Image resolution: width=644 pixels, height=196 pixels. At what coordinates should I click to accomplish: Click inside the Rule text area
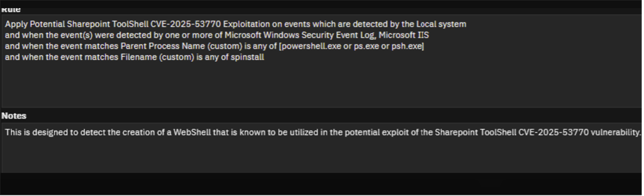pos(321,61)
